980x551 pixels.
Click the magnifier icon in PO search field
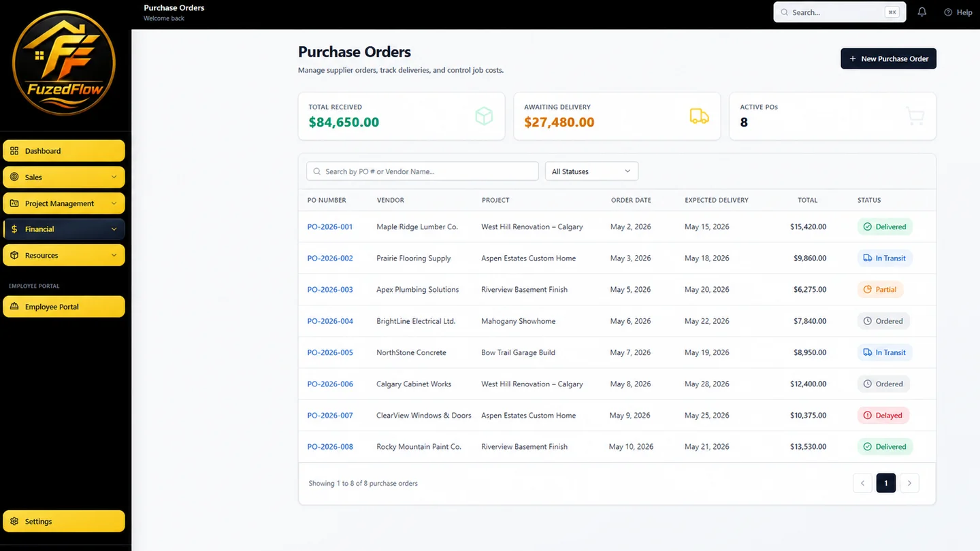[316, 171]
